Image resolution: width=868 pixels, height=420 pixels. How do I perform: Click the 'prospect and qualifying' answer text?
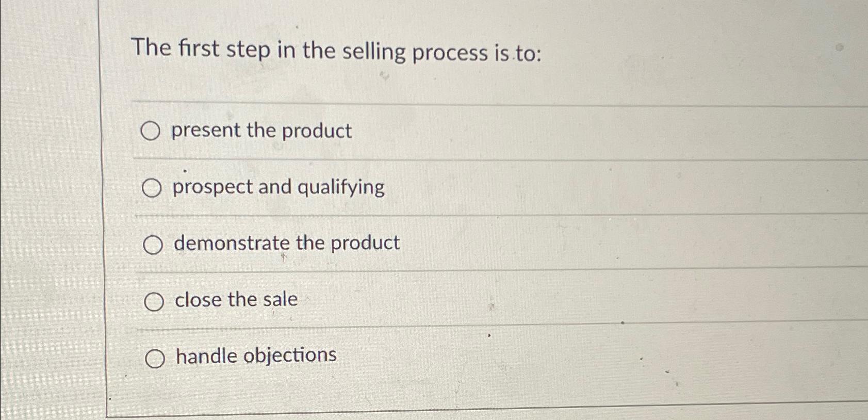[x=277, y=188]
